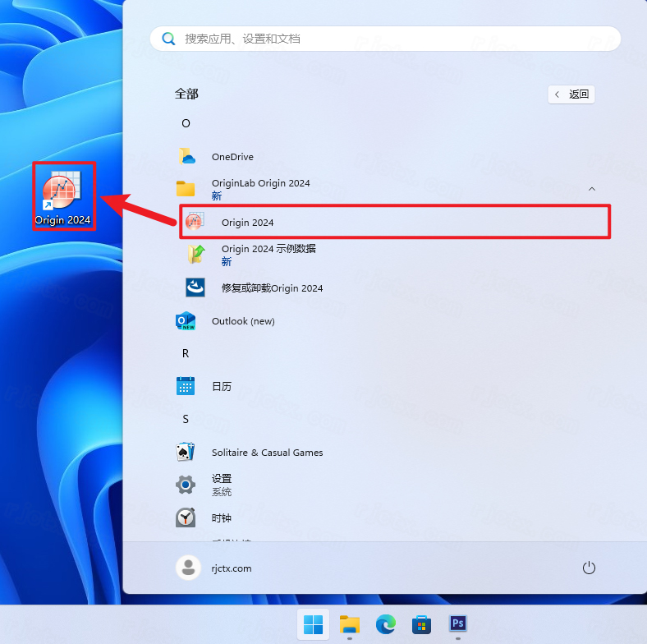This screenshot has width=647, height=644.
Task: Open OneDrive from the app list
Action: 232,157
